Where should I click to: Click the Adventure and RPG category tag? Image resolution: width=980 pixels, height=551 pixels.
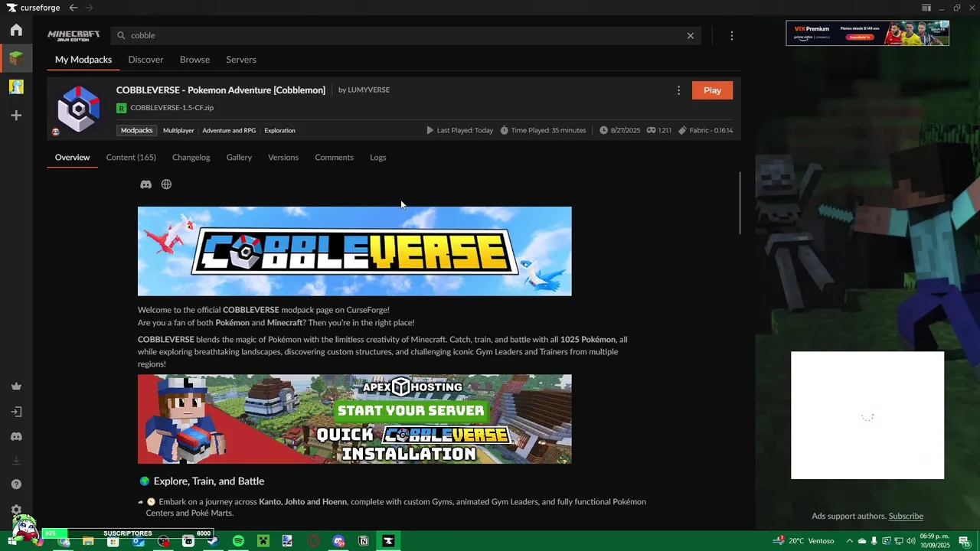(x=229, y=131)
